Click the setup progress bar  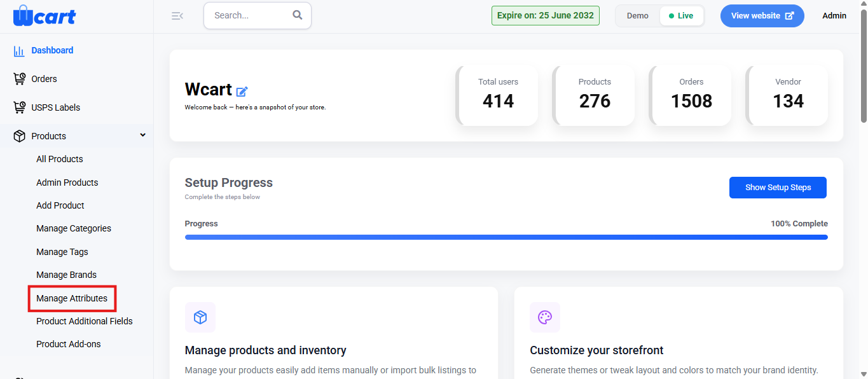pos(506,237)
